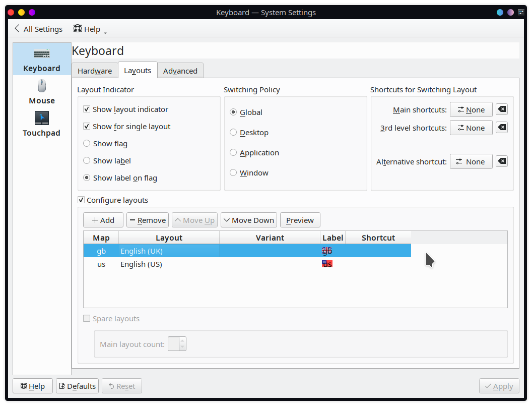Switch to the Hardware tab
The height and width of the screenshot is (406, 532).
click(x=95, y=71)
